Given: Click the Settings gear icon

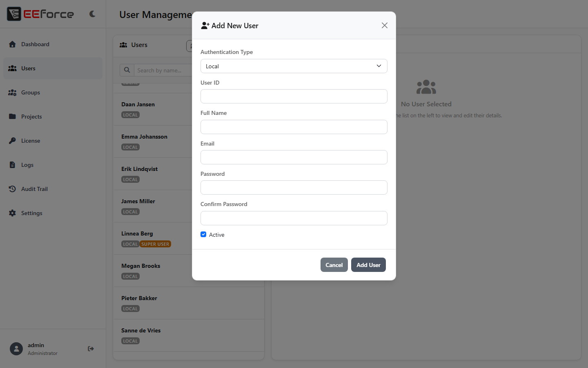Looking at the screenshot, I should [x=12, y=213].
